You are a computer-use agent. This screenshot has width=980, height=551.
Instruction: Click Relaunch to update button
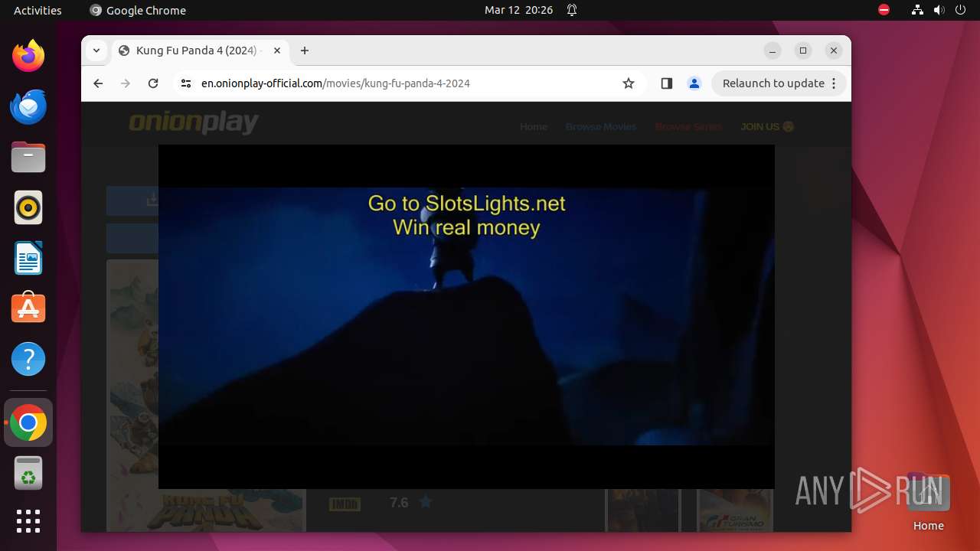point(773,83)
